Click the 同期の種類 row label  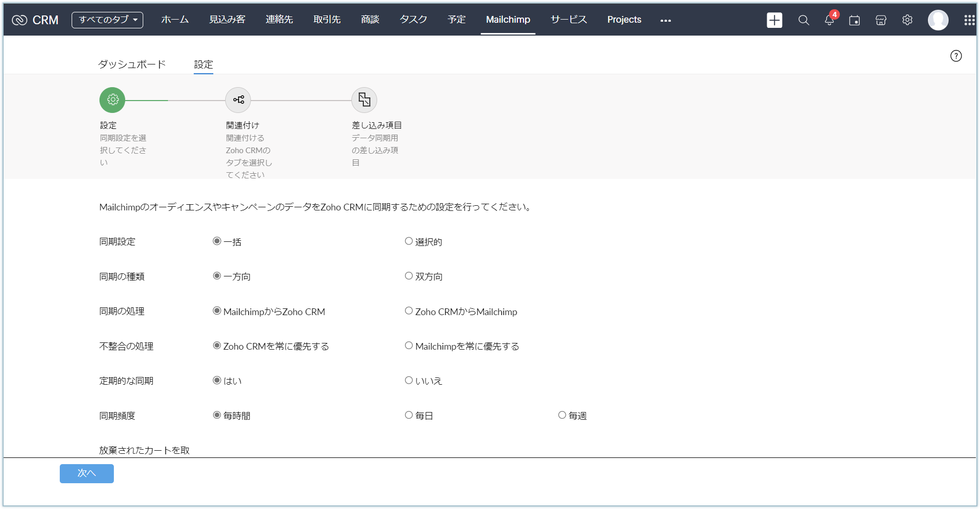[122, 277]
